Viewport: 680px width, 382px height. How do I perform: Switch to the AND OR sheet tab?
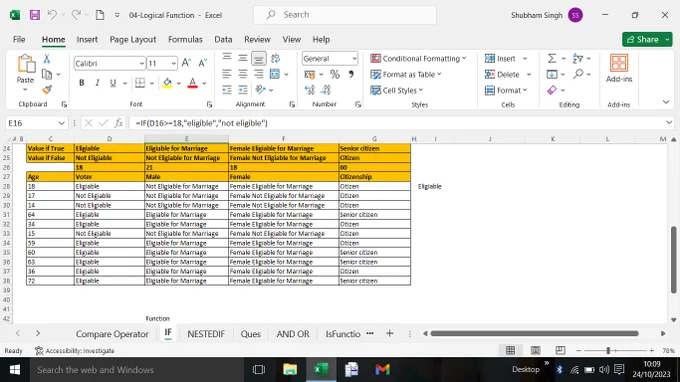point(293,334)
